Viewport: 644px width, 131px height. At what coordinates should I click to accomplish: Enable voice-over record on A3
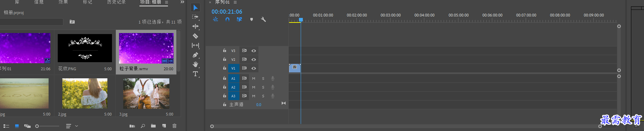coord(273,96)
